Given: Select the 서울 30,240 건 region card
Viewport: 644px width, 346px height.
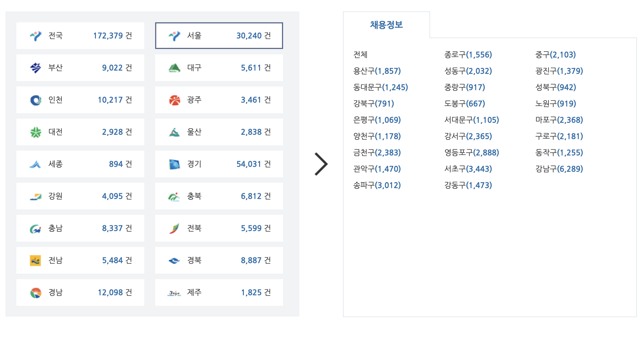Looking at the screenshot, I should 219,36.
